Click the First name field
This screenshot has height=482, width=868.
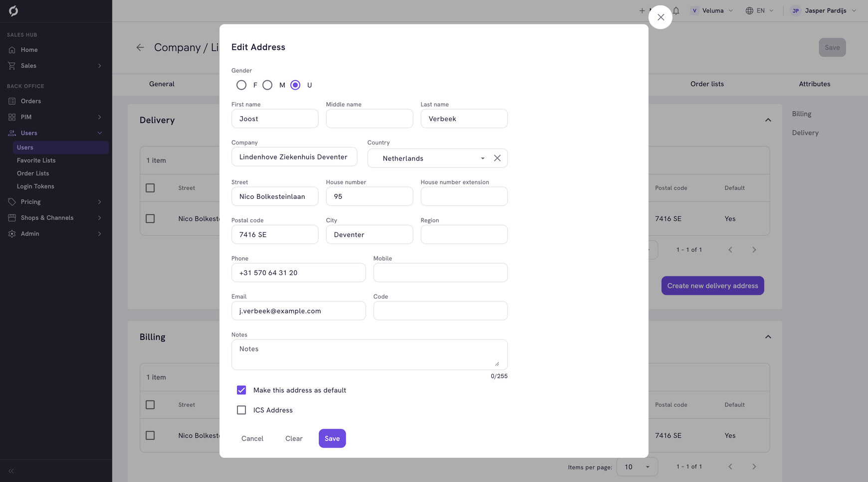tap(275, 119)
